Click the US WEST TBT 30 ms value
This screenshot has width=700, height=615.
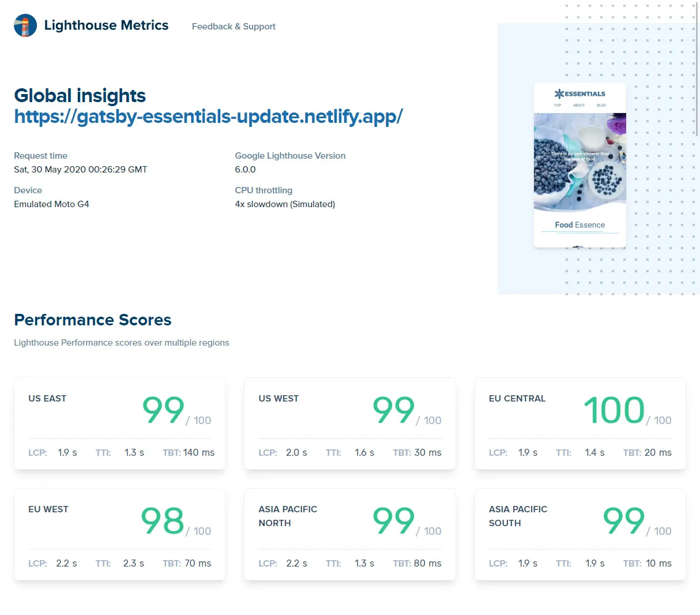(x=428, y=453)
